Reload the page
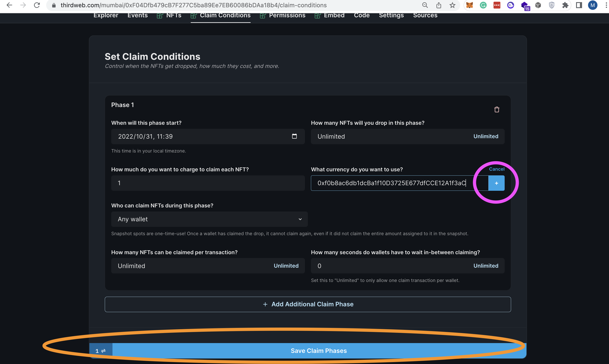 (37, 5)
